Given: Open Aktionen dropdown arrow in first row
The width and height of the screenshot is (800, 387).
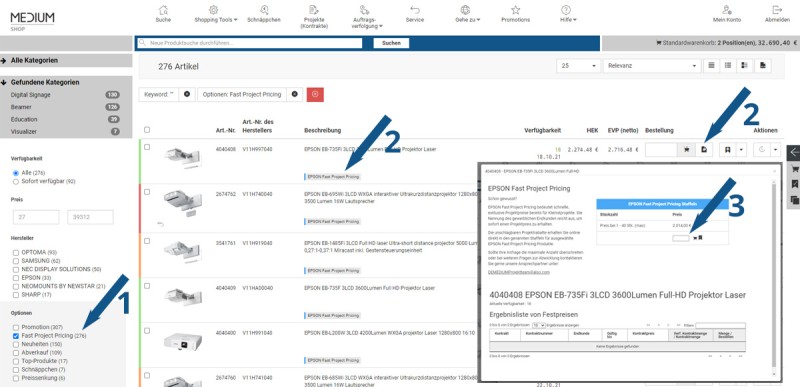Looking at the screenshot, I should tap(776, 149).
